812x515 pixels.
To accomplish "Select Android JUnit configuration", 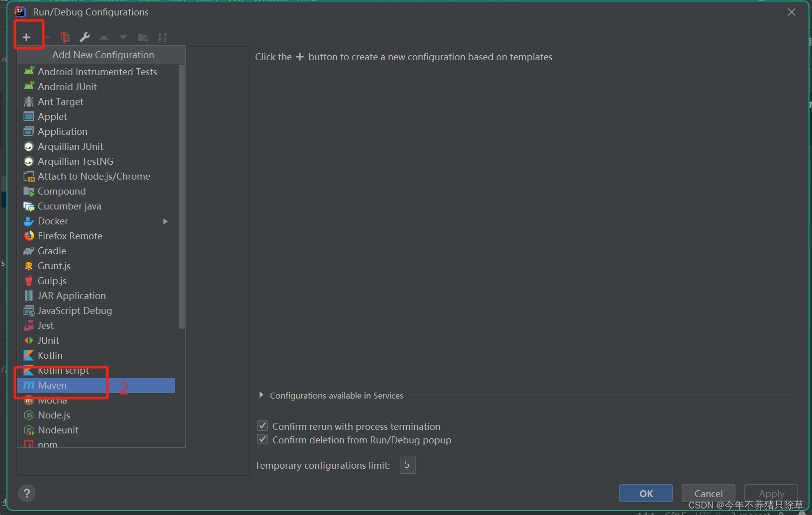I will click(96, 87).
